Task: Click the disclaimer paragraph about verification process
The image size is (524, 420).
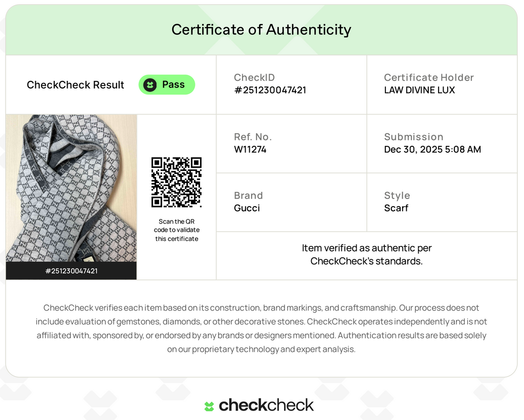Action: coord(261,328)
